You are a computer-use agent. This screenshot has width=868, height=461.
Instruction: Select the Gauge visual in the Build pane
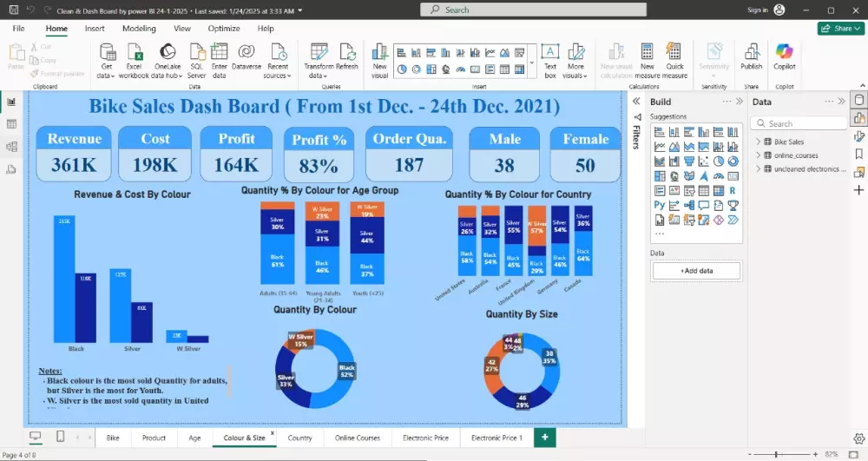click(x=719, y=176)
